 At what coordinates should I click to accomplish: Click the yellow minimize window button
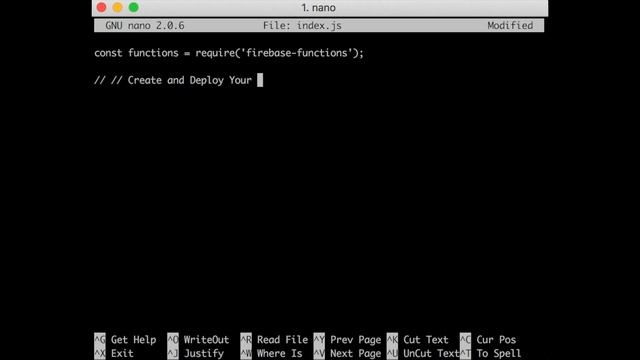(118, 7)
